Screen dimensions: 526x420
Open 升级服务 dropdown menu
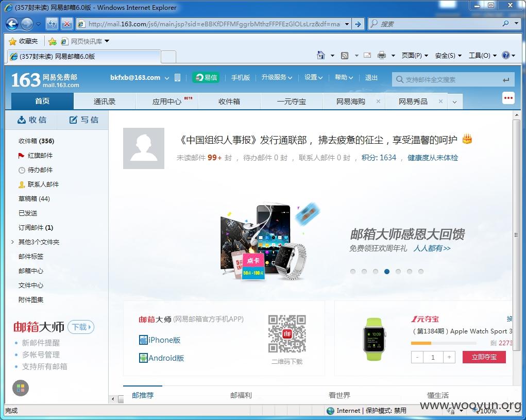point(277,77)
